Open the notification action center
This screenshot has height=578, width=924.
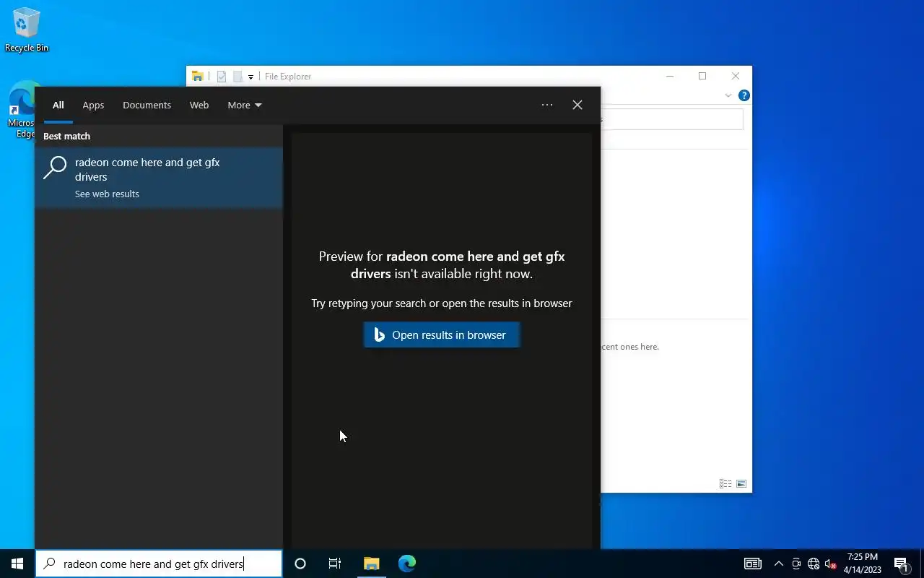901,564
